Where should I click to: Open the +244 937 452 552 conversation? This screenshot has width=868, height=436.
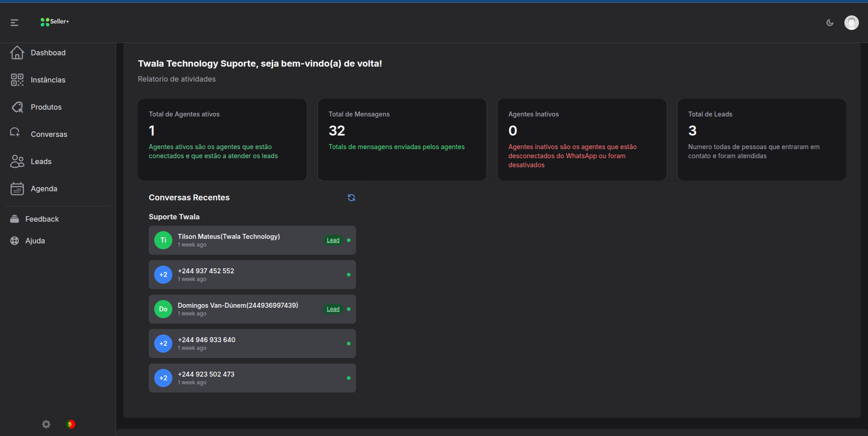pos(252,275)
